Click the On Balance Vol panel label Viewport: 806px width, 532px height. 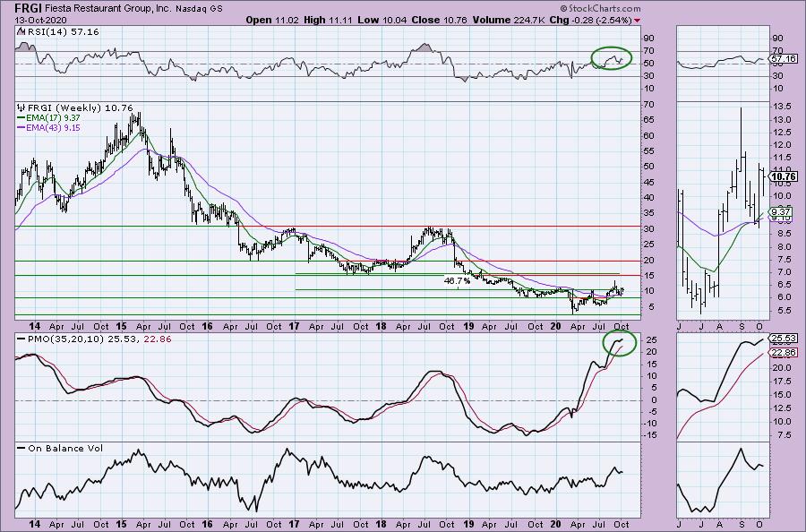[65, 448]
